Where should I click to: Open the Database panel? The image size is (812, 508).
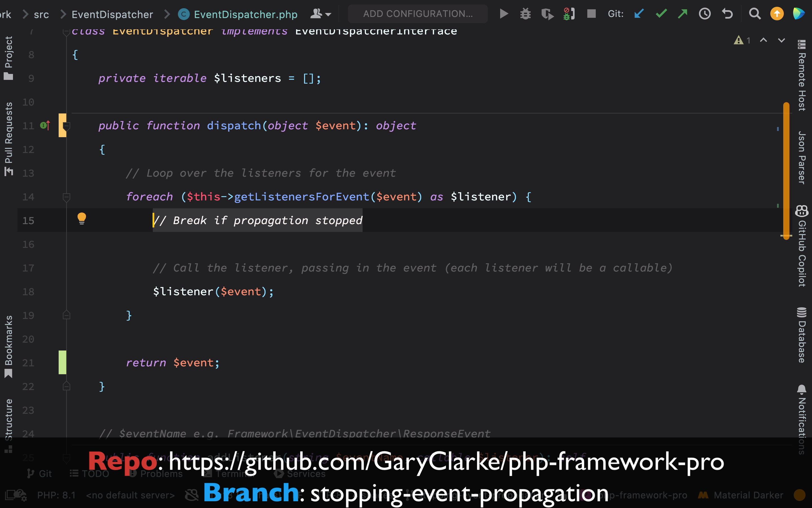802,335
